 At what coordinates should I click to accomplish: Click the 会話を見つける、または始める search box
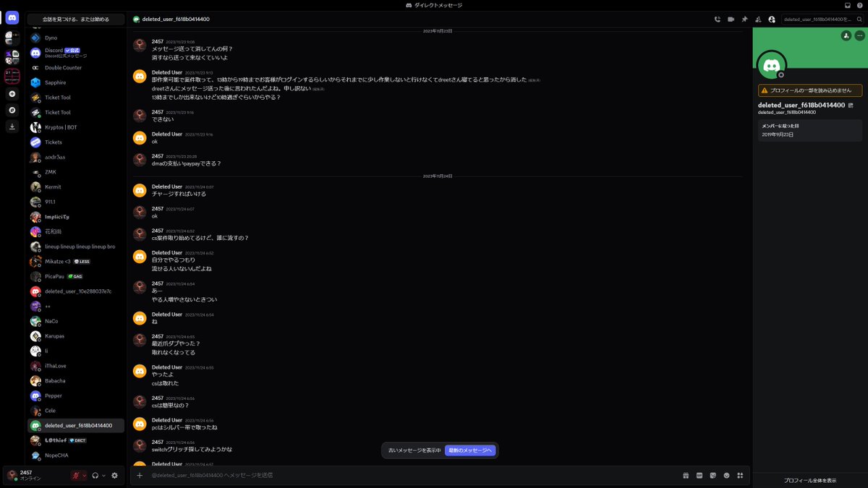point(76,20)
